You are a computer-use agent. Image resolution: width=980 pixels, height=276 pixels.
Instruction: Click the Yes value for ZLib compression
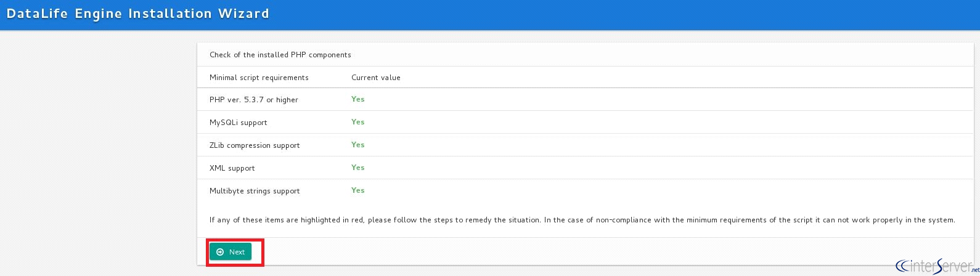pos(358,145)
